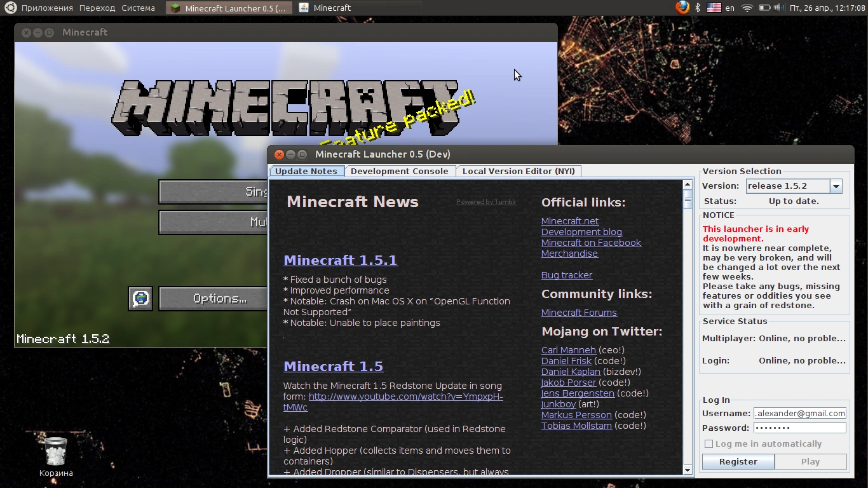Open Jens Bergensten's Twitter link
868x488 pixels.
click(578, 393)
